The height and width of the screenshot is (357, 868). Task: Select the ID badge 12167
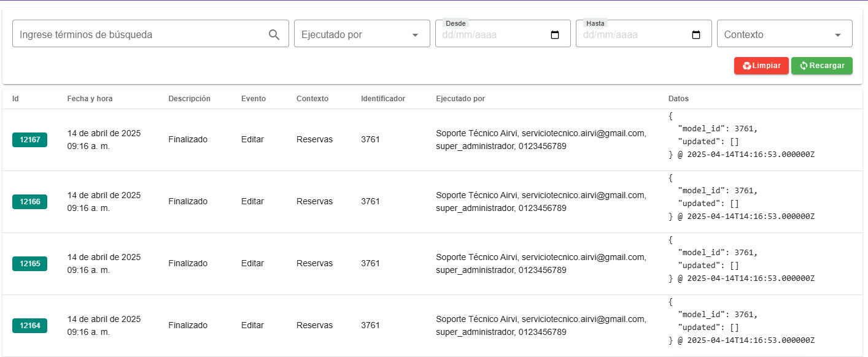[x=29, y=140]
